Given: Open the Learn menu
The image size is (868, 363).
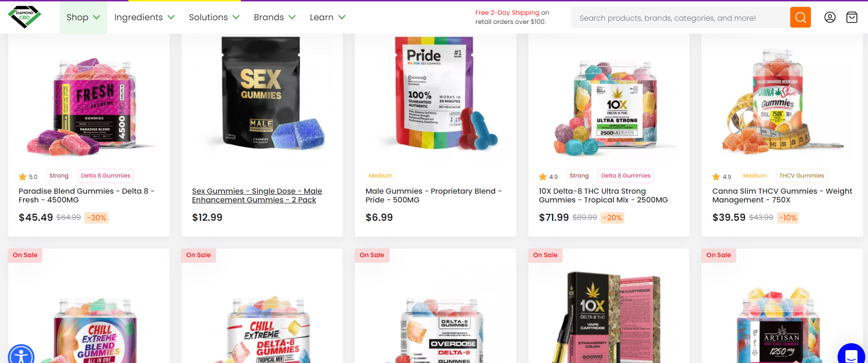Looking at the screenshot, I should click(x=327, y=17).
